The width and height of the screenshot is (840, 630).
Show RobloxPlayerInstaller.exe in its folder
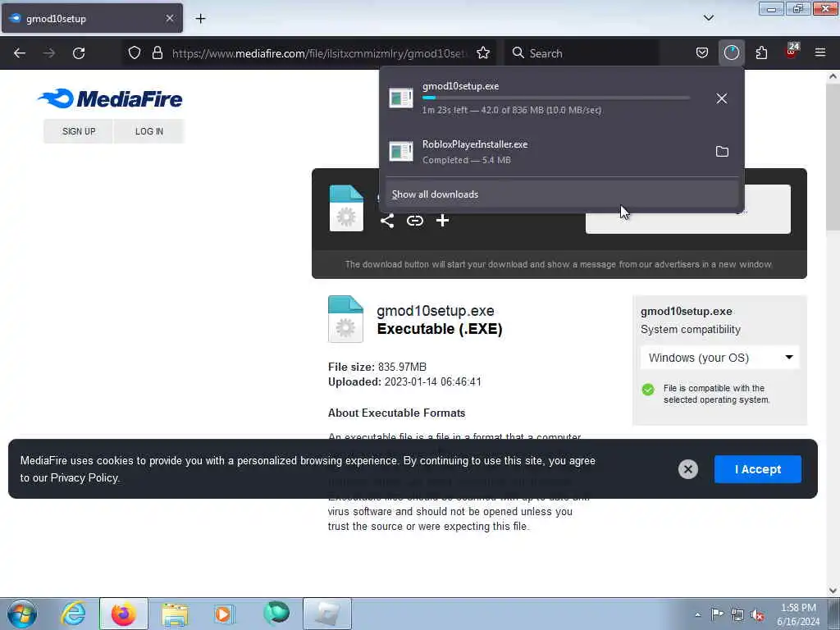pos(722,152)
